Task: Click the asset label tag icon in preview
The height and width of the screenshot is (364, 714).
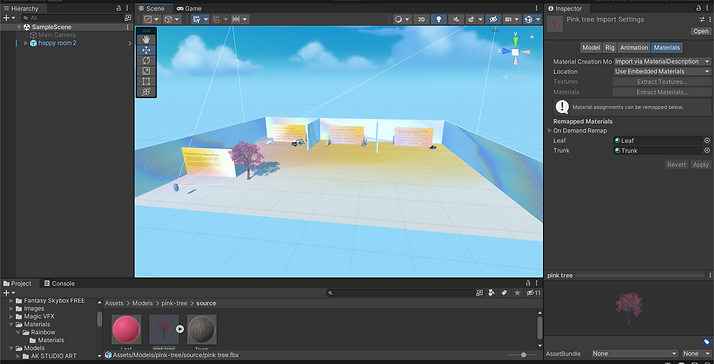Action: coord(706,342)
